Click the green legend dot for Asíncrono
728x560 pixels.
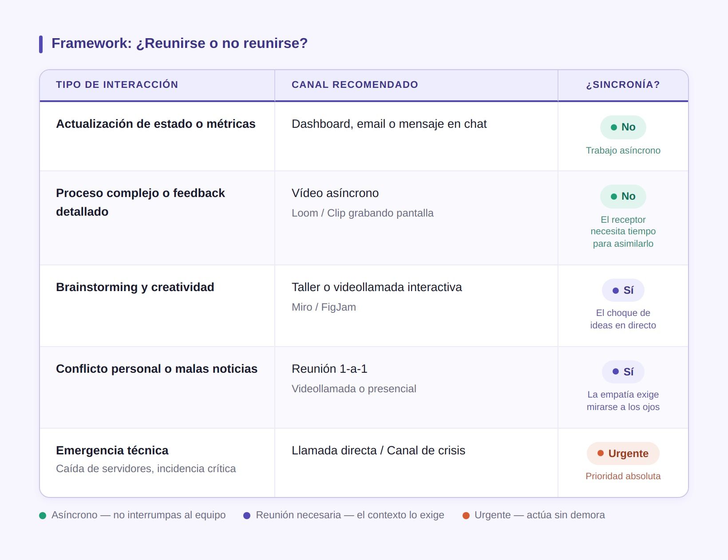(x=43, y=516)
